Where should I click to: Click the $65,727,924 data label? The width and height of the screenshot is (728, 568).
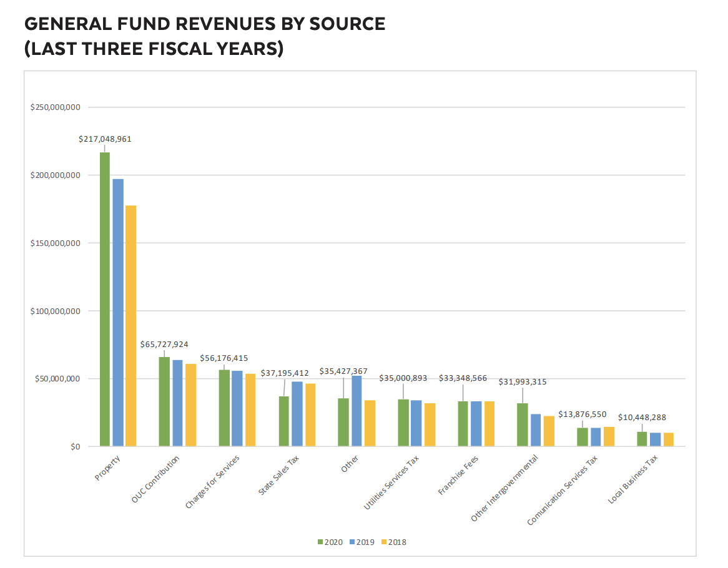164,344
